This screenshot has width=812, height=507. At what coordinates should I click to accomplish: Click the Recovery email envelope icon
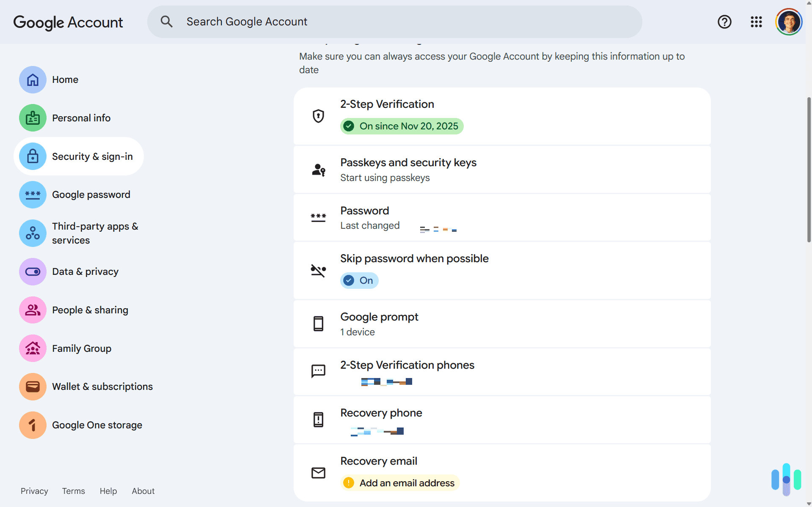(x=318, y=473)
